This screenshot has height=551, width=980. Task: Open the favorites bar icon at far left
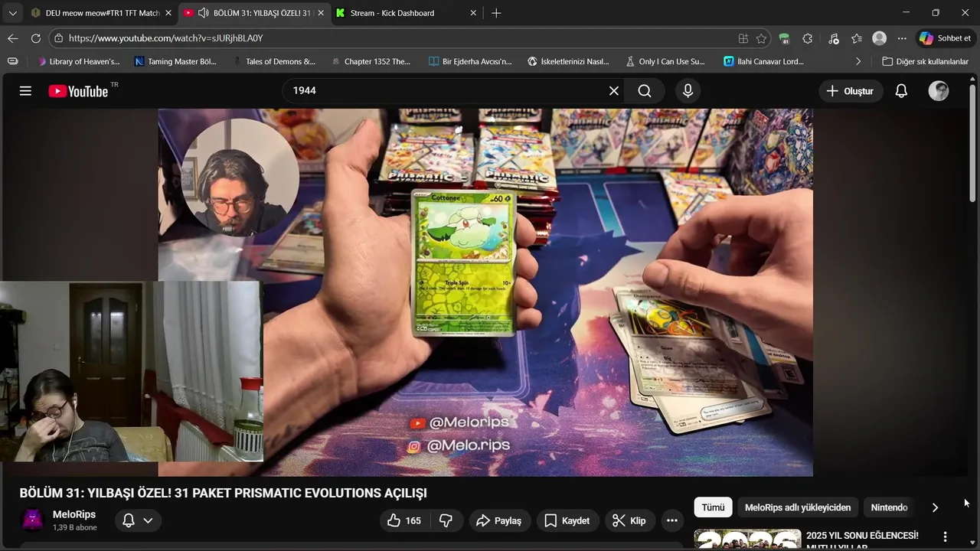11,61
